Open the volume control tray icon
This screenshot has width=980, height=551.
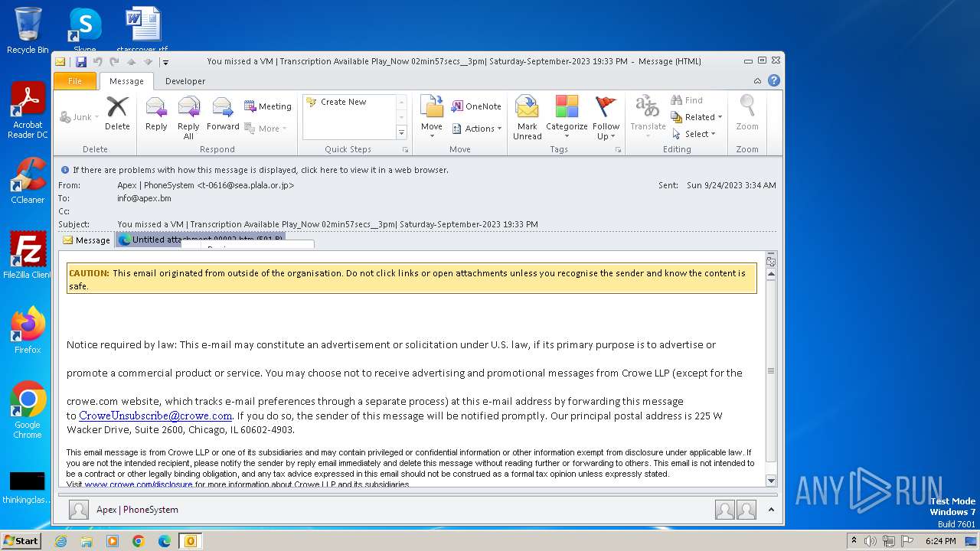[871, 541]
